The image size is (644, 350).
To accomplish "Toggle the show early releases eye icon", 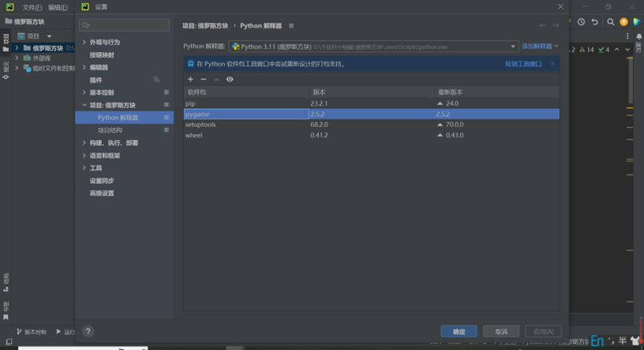I will tap(229, 79).
